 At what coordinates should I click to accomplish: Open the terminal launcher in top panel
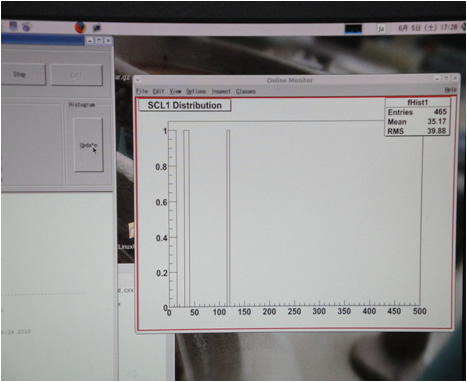97,28
